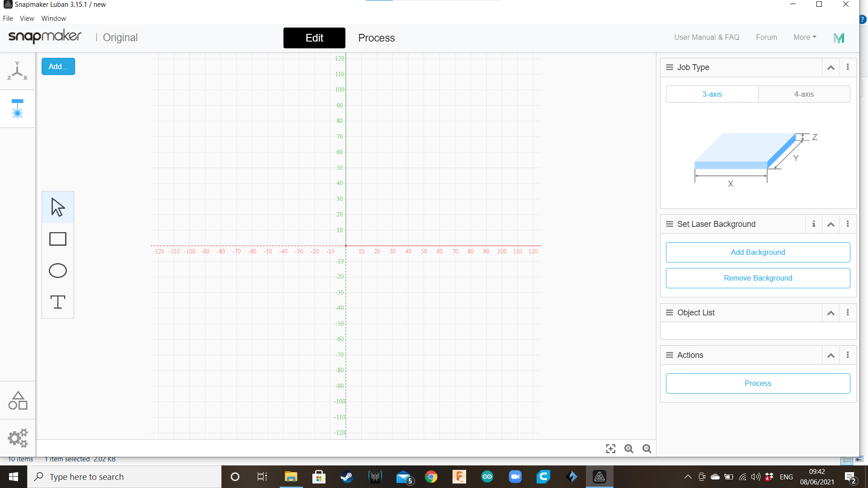The height and width of the screenshot is (488, 868).
Task: Activate the text insertion tool
Action: pyautogui.click(x=58, y=302)
